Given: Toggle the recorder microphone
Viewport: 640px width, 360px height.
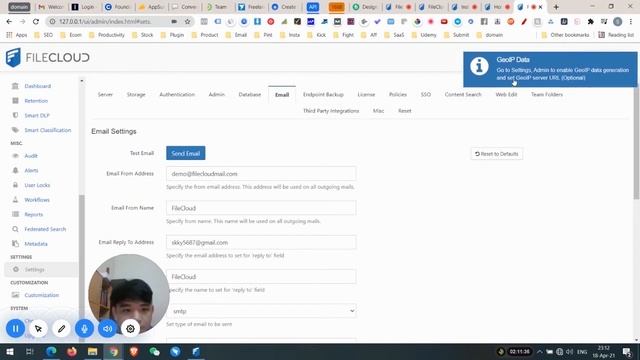Looking at the screenshot, I should click(x=84, y=329).
